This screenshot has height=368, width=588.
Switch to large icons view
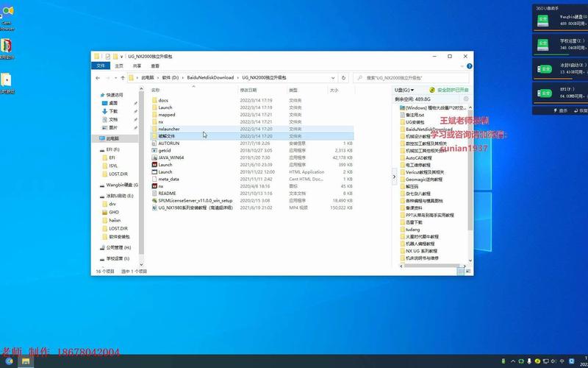[x=469, y=271]
